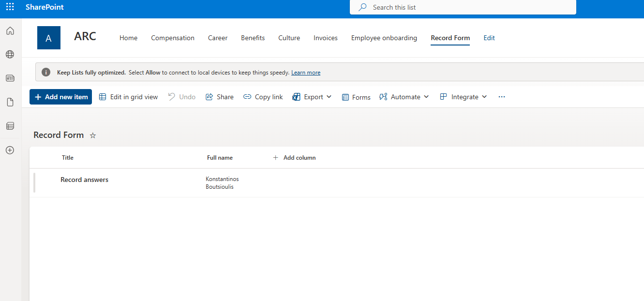Expand the Integrate dropdown menu

(464, 97)
